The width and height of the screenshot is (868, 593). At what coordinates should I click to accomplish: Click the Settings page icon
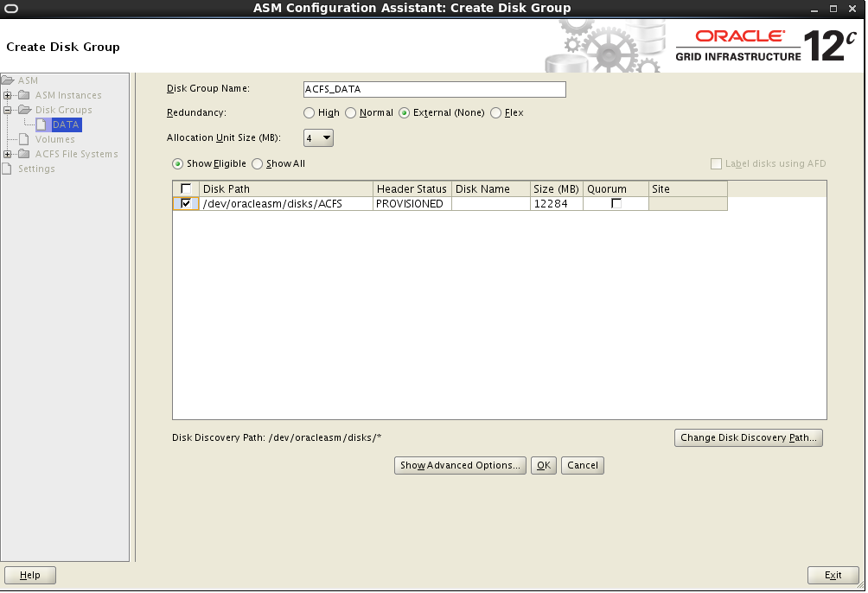tap(7, 169)
